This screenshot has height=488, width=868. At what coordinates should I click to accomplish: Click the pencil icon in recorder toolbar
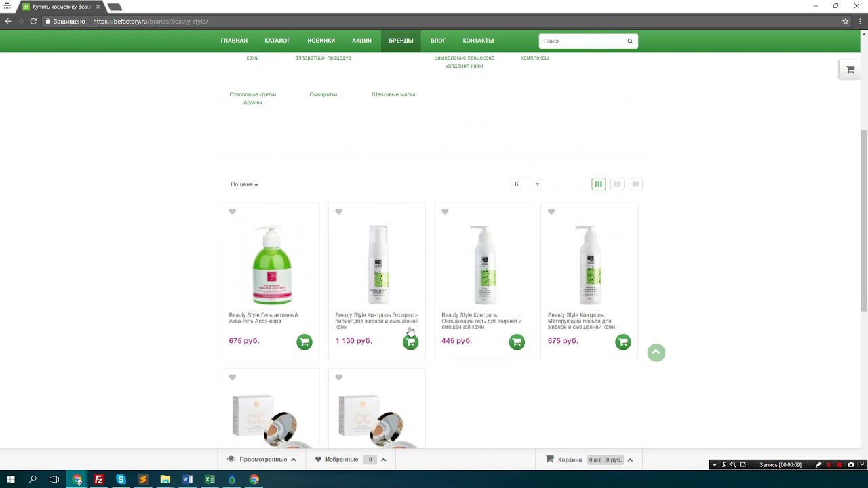click(x=818, y=465)
